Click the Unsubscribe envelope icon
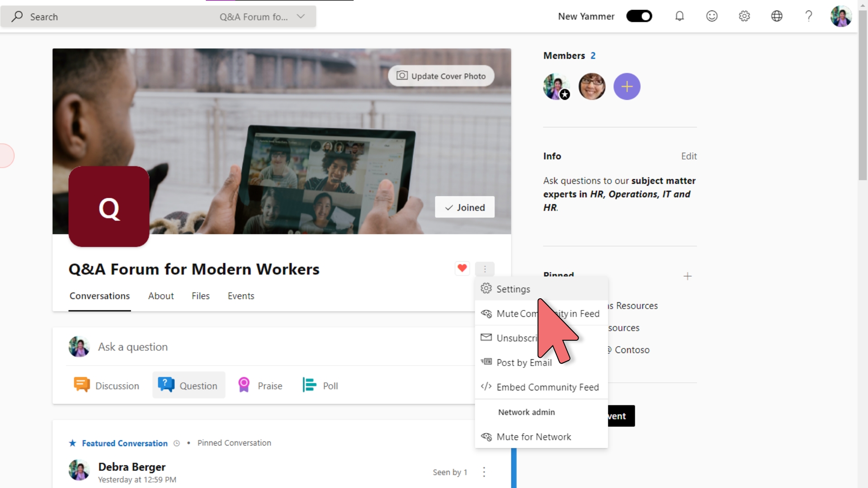The height and width of the screenshot is (488, 868). tap(486, 337)
